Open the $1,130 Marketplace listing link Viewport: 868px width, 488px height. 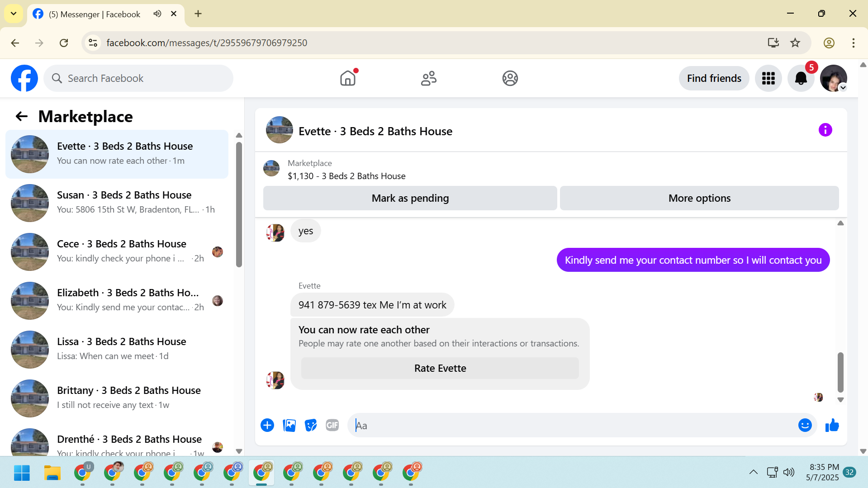coord(346,176)
